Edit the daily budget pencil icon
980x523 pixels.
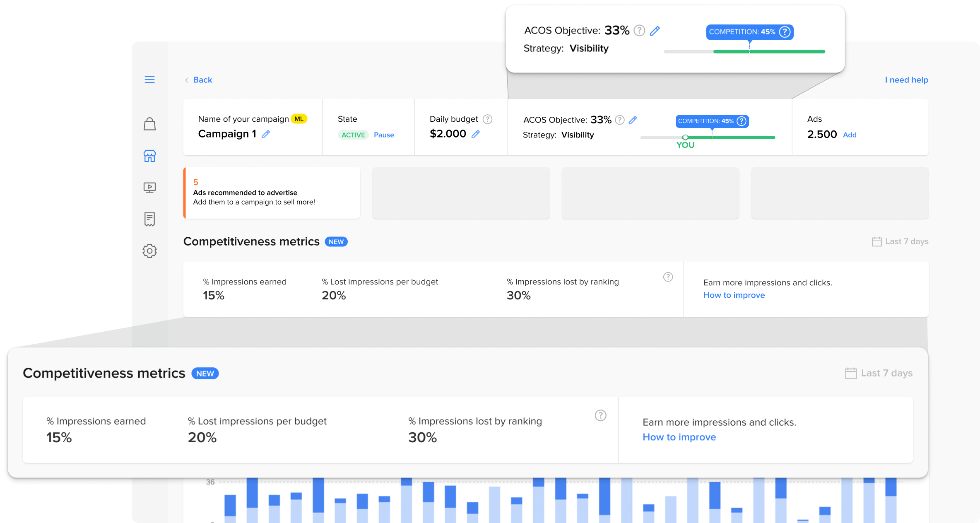point(476,134)
